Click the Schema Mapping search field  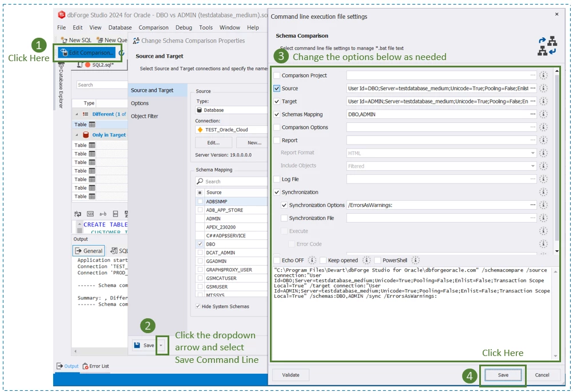point(232,181)
